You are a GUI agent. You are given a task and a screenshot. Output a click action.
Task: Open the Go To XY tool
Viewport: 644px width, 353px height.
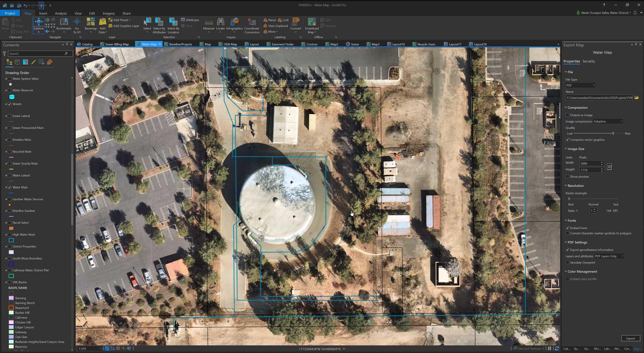tap(77, 26)
